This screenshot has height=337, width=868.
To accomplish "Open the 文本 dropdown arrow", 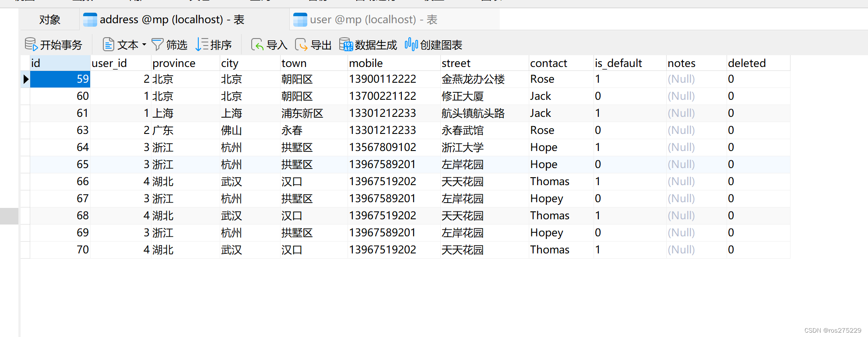I will click(144, 45).
